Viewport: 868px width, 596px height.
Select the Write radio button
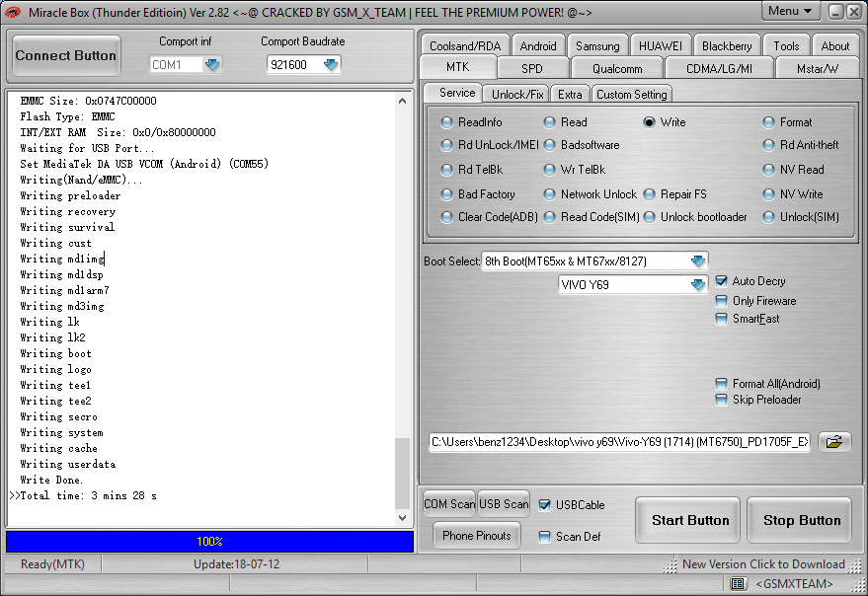click(x=650, y=122)
